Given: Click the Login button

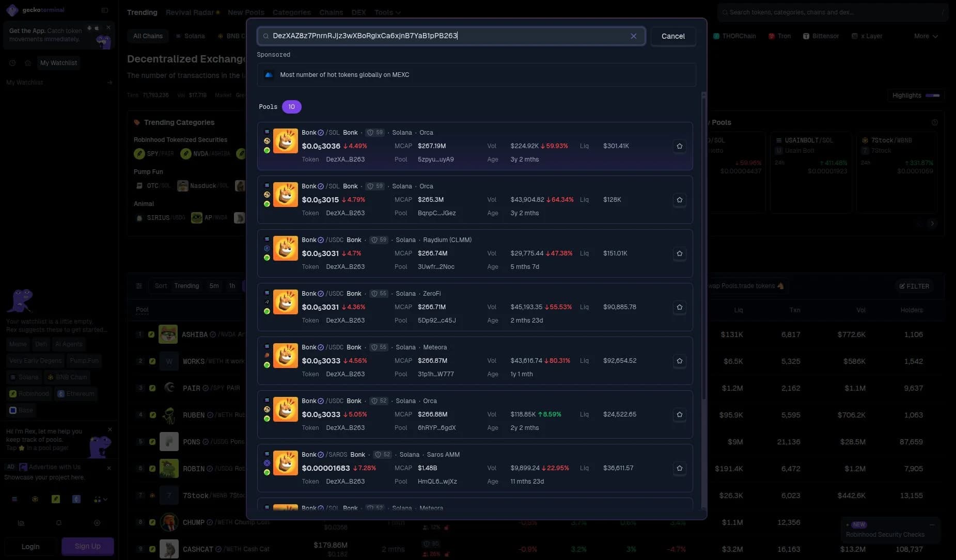Looking at the screenshot, I should pos(30,547).
